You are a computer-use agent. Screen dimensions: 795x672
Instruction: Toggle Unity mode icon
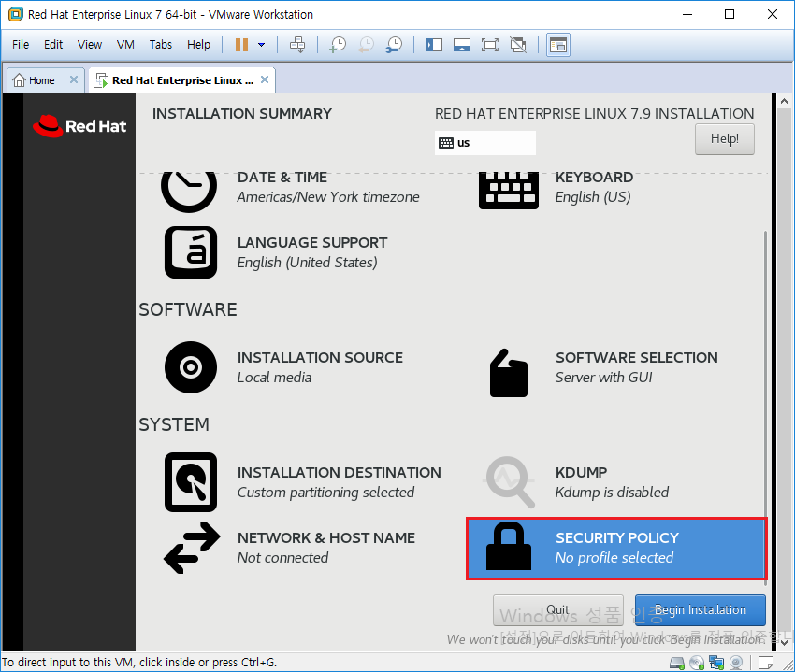coord(518,45)
